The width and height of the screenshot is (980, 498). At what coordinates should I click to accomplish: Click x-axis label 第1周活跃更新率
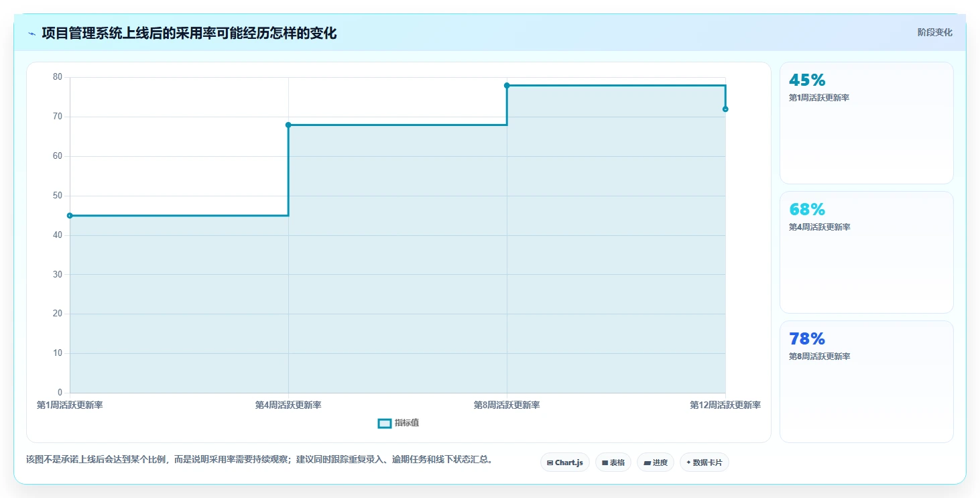[70, 405]
